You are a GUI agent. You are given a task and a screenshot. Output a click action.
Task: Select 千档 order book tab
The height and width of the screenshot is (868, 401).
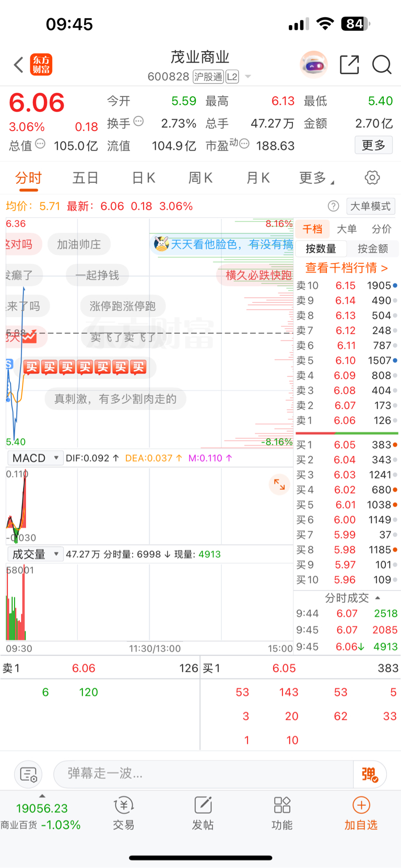tap(312, 229)
